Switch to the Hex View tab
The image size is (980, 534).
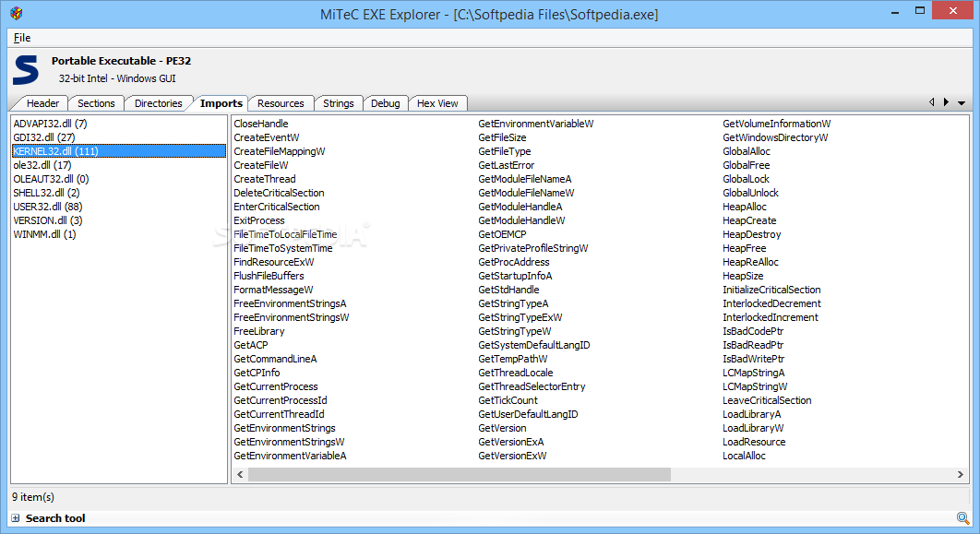(x=437, y=103)
